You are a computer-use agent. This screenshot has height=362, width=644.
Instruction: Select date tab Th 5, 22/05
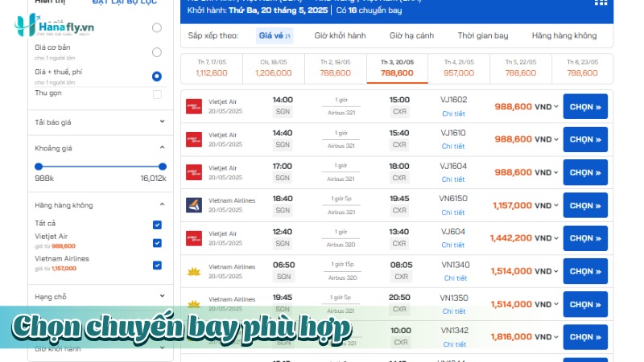pos(520,68)
